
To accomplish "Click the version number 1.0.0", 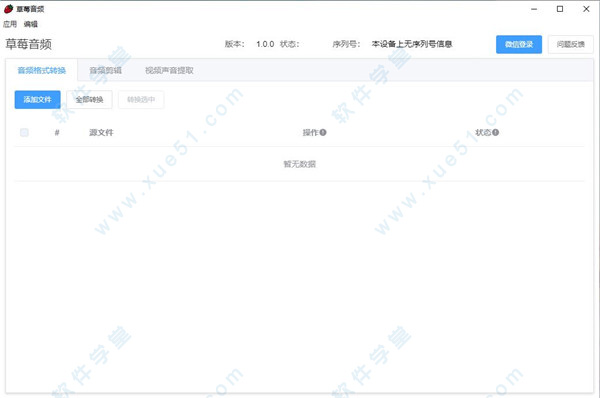I will click(x=265, y=44).
